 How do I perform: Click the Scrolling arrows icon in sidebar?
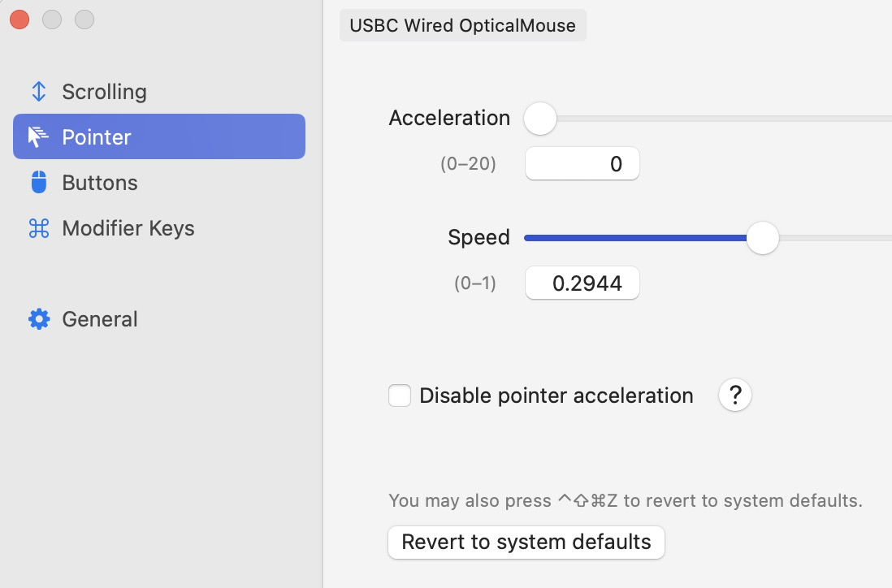point(38,91)
